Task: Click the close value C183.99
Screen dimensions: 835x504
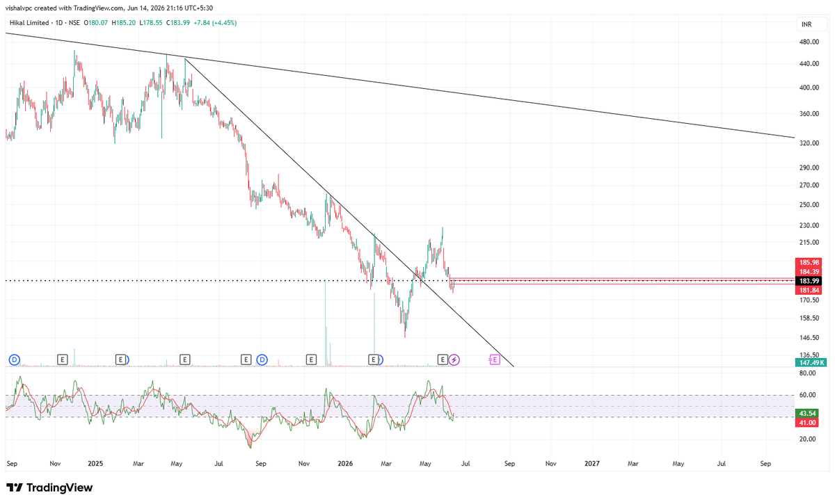Action: 178,23
